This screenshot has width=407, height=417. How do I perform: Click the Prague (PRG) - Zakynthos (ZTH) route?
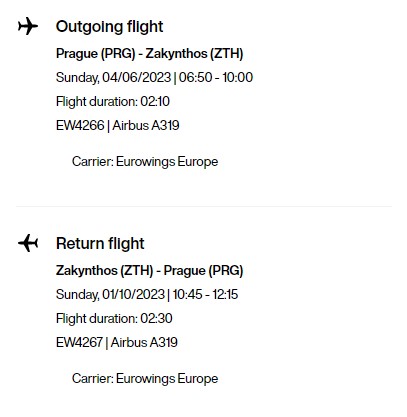[x=150, y=54]
